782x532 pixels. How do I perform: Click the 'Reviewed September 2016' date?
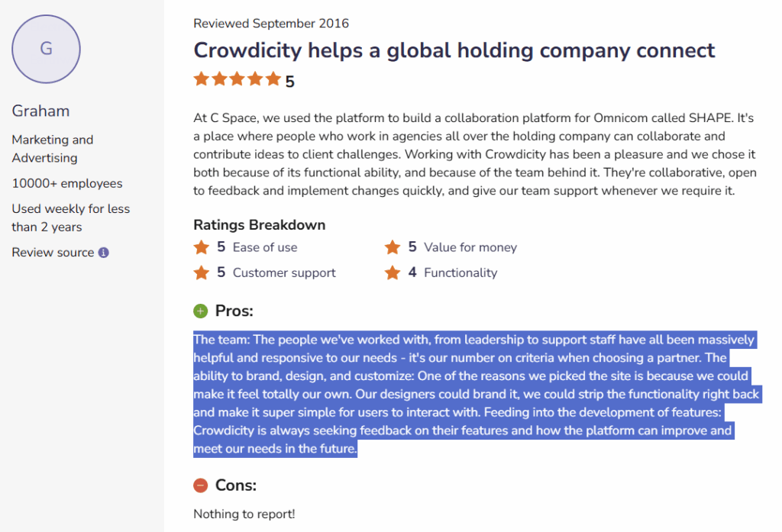click(271, 24)
